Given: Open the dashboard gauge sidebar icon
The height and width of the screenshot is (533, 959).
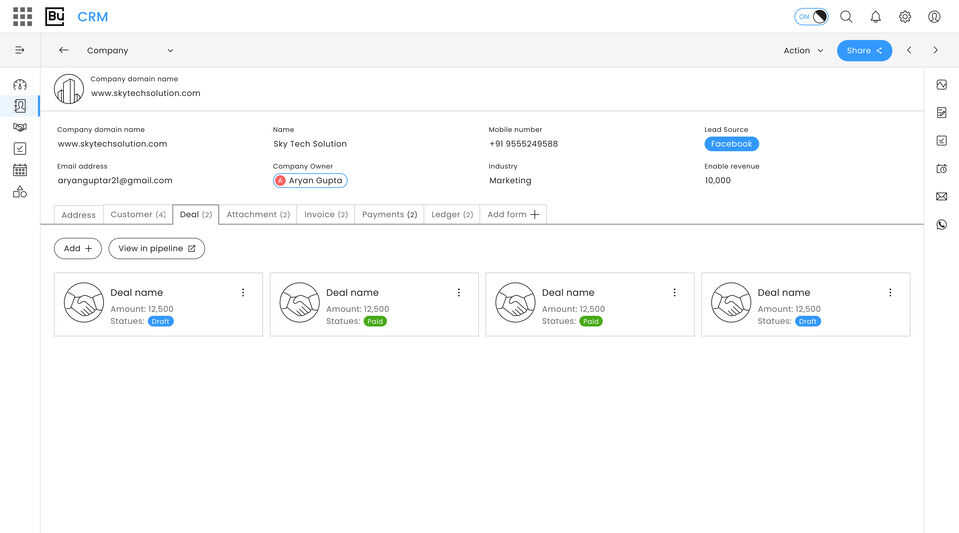Looking at the screenshot, I should point(20,84).
